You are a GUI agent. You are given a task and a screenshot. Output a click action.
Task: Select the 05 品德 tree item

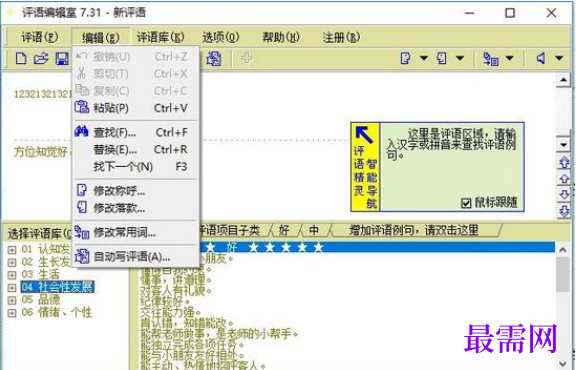coord(40,299)
